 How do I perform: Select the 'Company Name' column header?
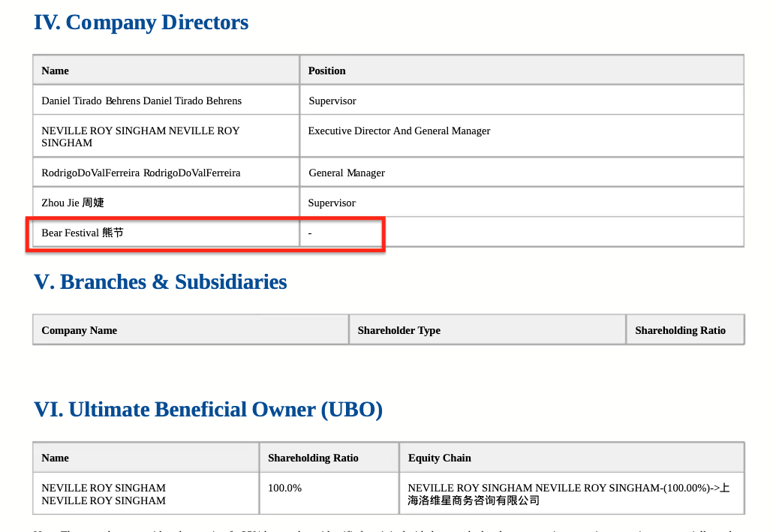point(79,330)
